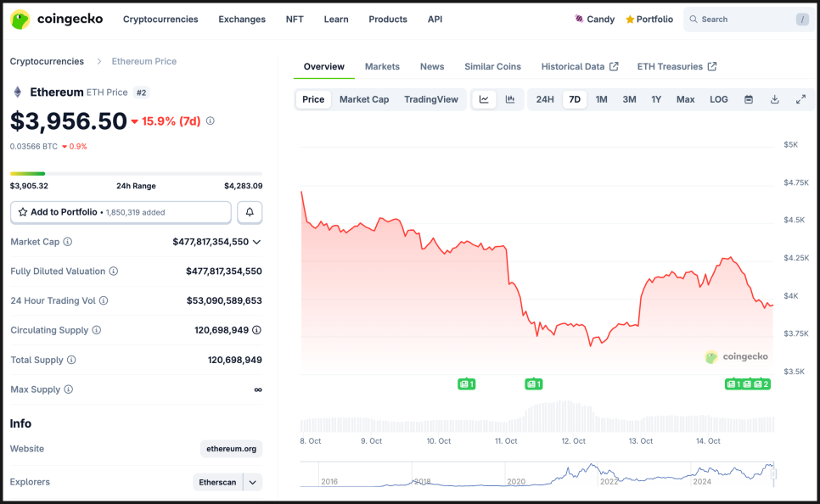
Task: Expand chart to fullscreen
Action: coord(800,99)
